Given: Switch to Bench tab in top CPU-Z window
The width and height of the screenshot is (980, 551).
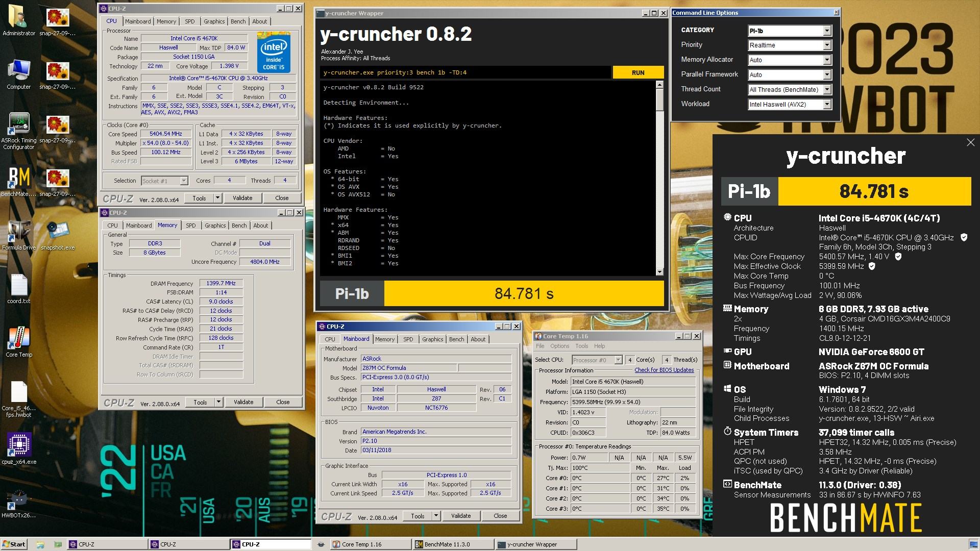Looking at the screenshot, I should (238, 21).
